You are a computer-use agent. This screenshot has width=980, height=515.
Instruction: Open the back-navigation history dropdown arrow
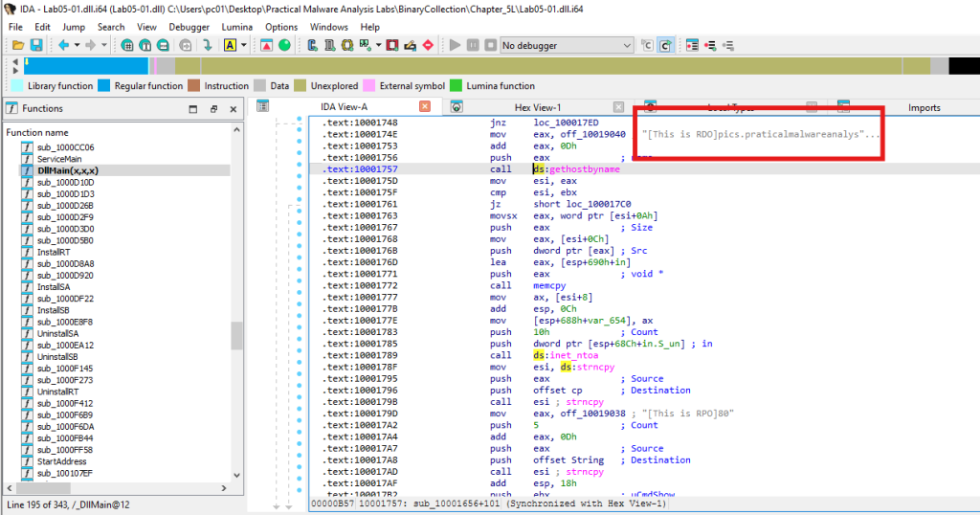pos(77,46)
